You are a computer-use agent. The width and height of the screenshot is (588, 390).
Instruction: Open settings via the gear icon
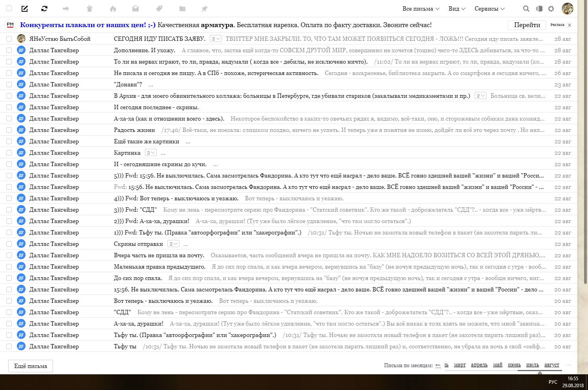point(551,9)
